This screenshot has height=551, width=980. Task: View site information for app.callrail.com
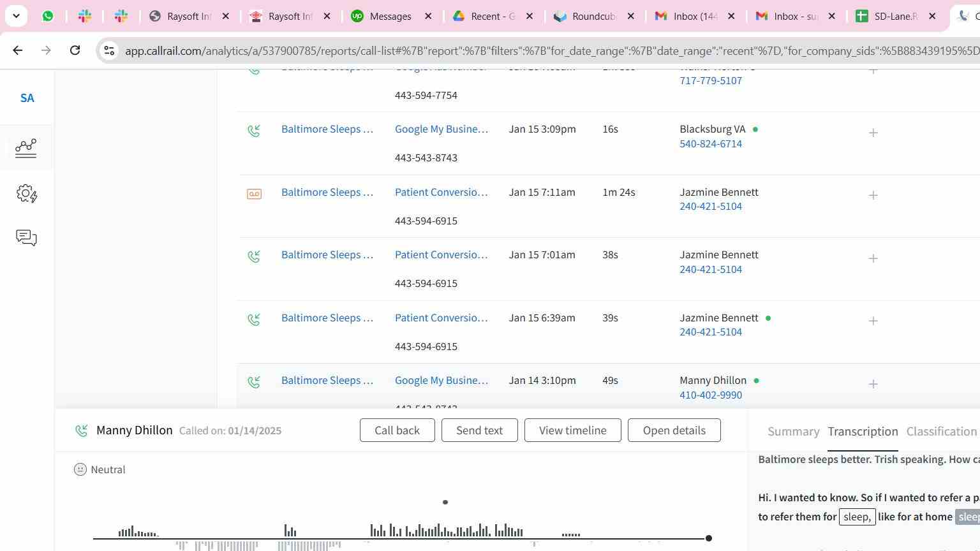point(109,50)
